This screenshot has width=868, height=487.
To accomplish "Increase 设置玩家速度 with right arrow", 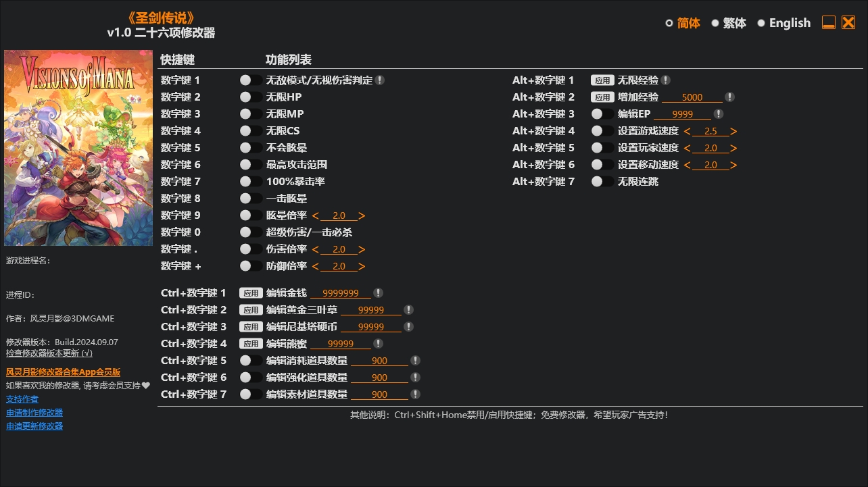I will [x=733, y=149].
